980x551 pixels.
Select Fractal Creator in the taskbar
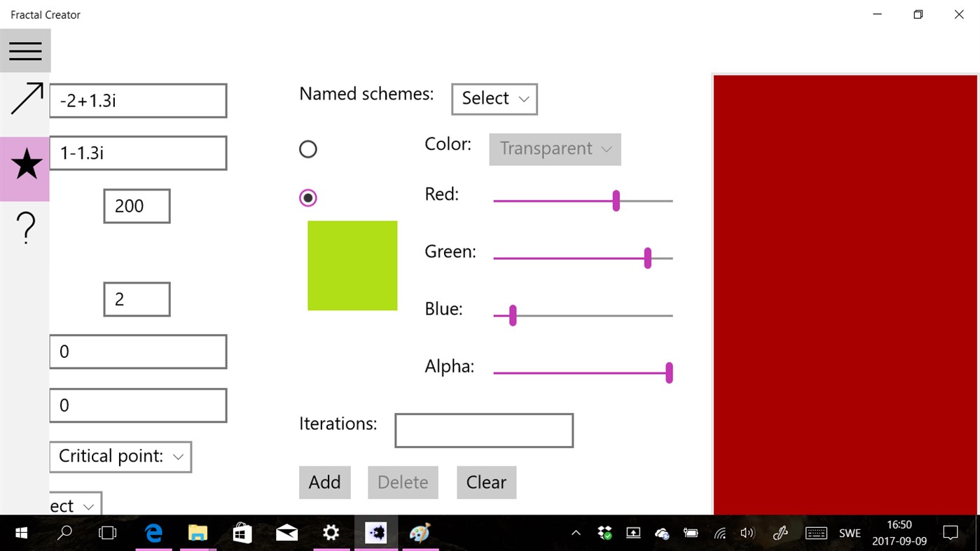[376, 533]
